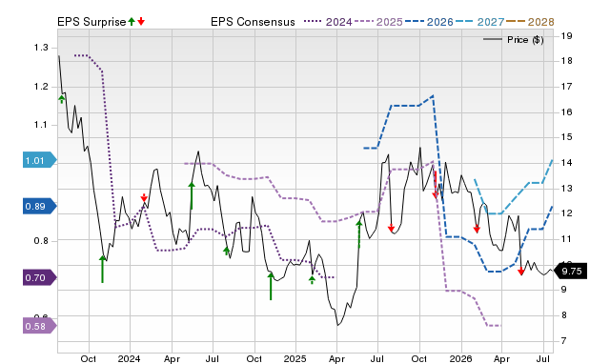Click the 0.70 dark-purple value tag

tap(40, 277)
